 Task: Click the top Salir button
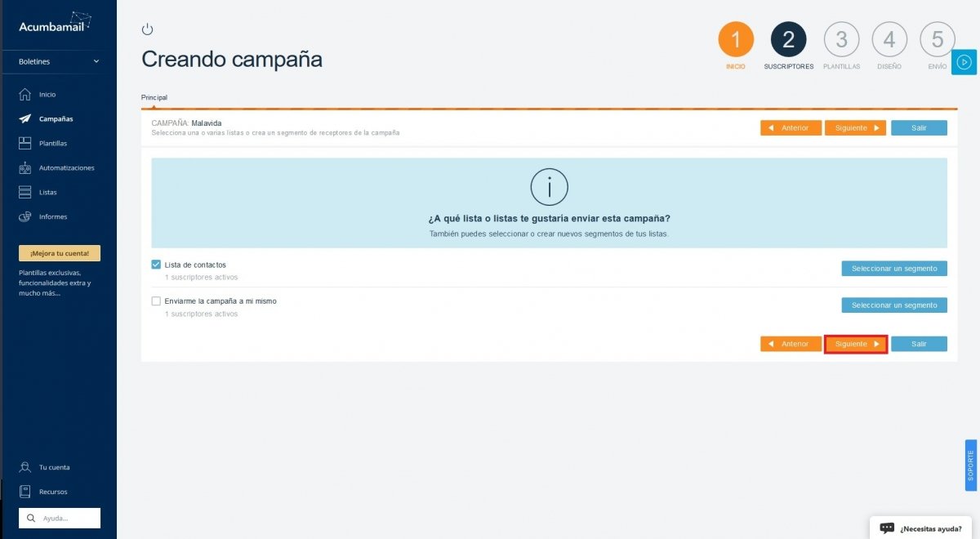coord(919,128)
